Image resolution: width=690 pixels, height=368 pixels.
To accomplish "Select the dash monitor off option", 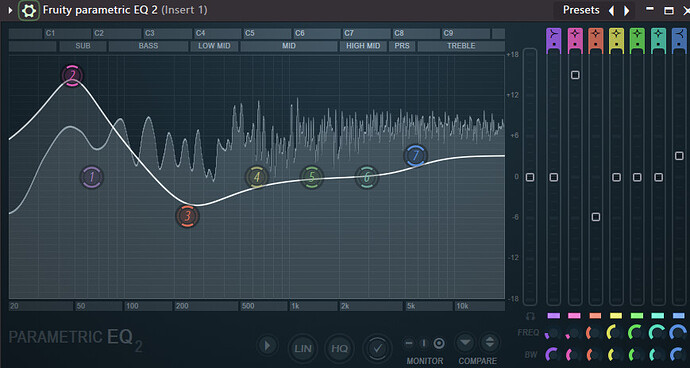I will pos(409,343).
